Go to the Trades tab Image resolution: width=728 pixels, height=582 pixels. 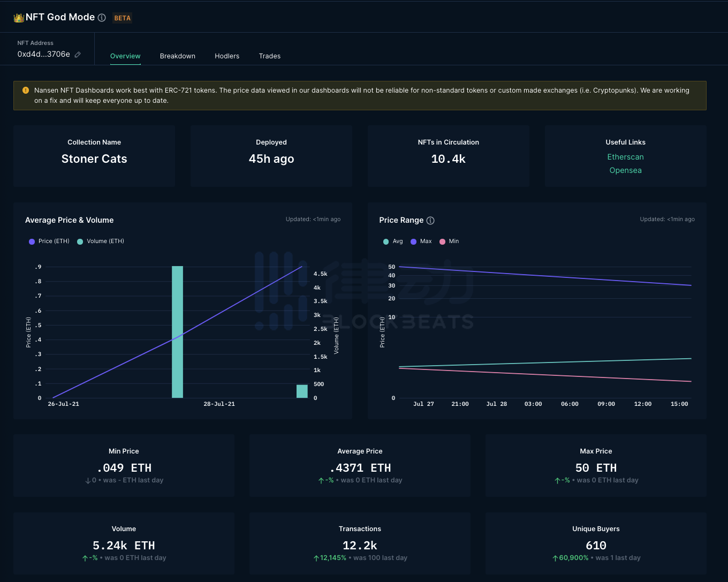269,56
